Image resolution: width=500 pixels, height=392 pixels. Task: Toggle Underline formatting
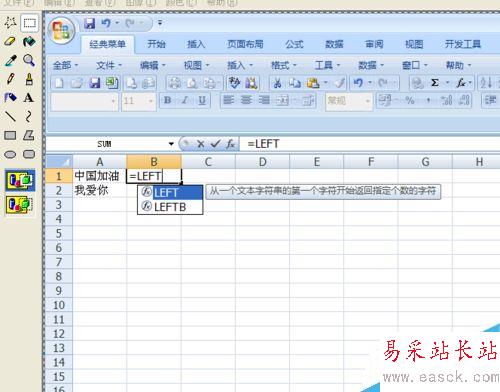[202, 100]
